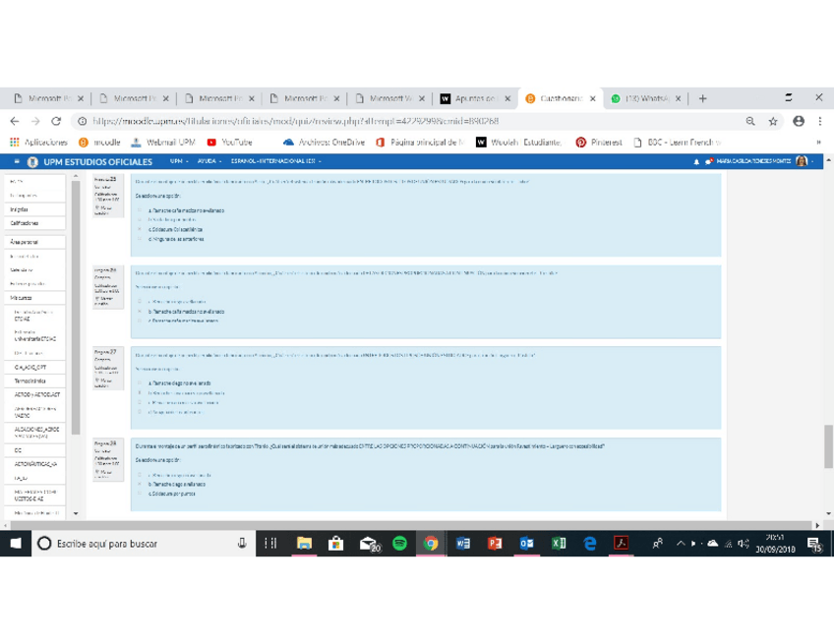This screenshot has width=834, height=644.
Task: Toggle the Moodle hamburger side menu
Action: 17,161
